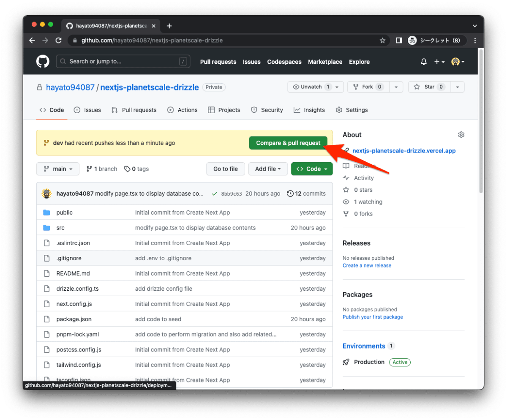This screenshot has height=420, width=507.
Task: Open the pnpm-lock.yaml file
Action: 77,335
